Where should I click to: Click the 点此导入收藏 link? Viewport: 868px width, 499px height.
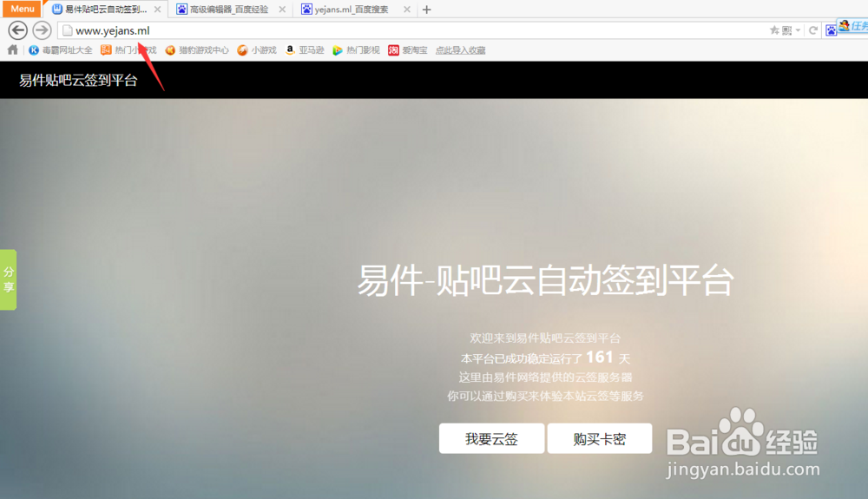click(x=461, y=49)
